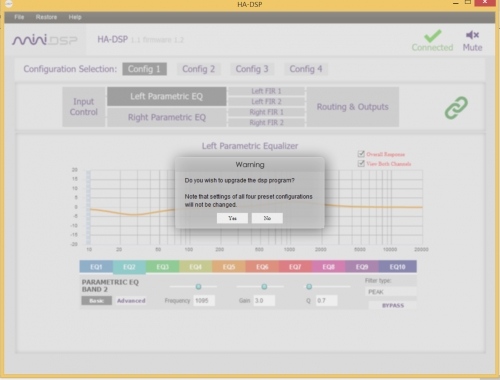
Task: Select the Config 2 preset
Action: click(198, 69)
